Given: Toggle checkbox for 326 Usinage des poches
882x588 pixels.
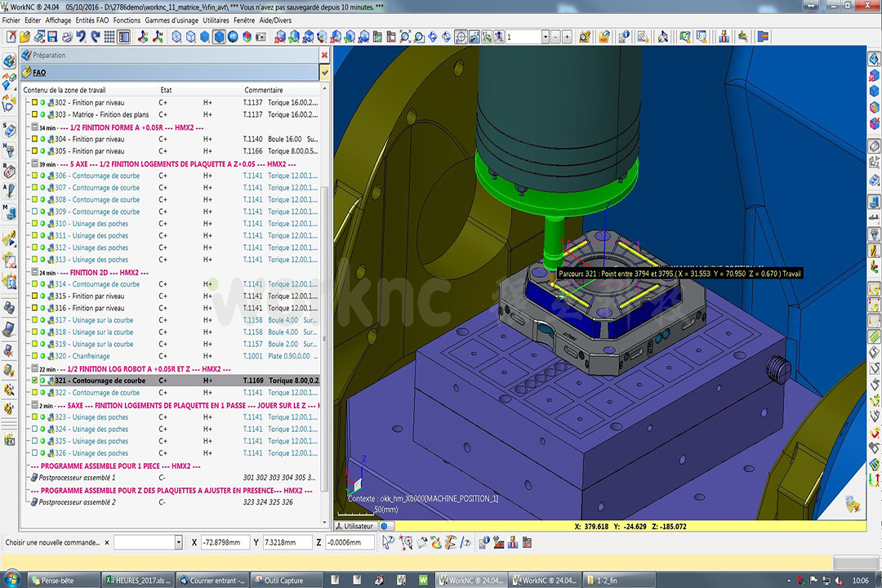Looking at the screenshot, I should 34,453.
